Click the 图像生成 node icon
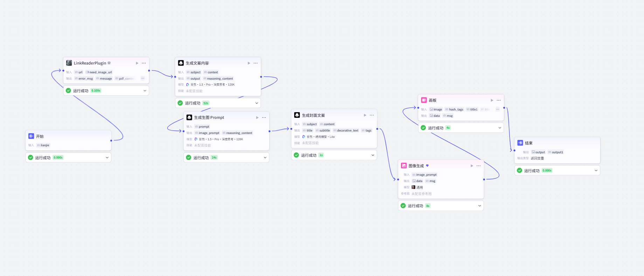 404,166
